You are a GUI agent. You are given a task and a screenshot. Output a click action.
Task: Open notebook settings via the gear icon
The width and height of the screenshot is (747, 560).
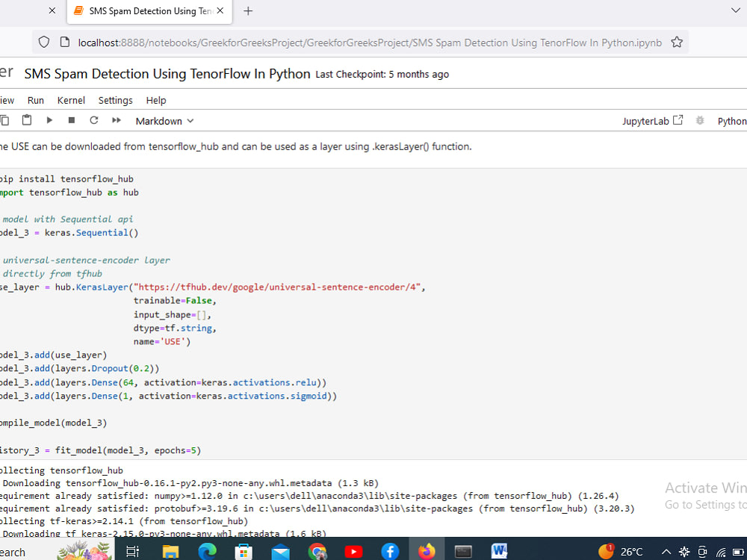(x=699, y=120)
